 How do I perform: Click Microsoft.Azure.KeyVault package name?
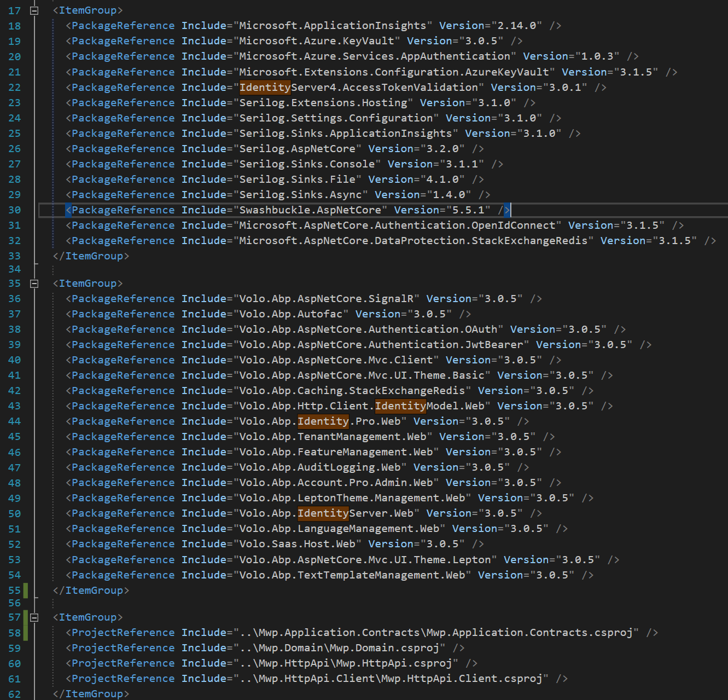[x=316, y=41]
